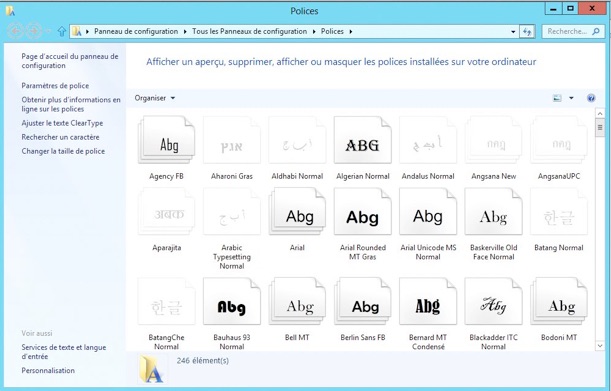Click the scrollbar down arrow
Screen dimensions: 611x391
(x=600, y=345)
